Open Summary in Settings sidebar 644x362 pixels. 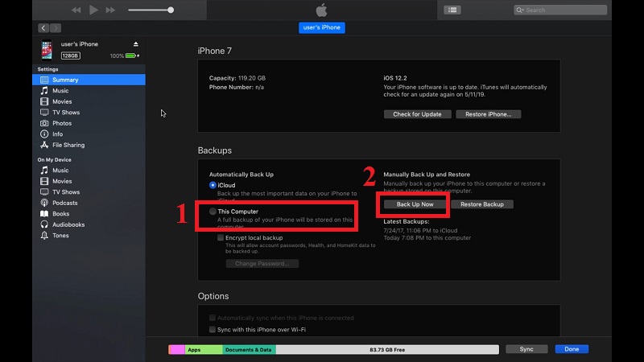pyautogui.click(x=89, y=80)
